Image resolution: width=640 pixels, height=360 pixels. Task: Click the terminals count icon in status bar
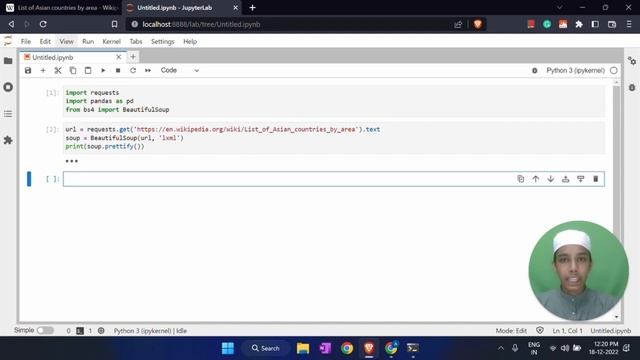(x=80, y=331)
